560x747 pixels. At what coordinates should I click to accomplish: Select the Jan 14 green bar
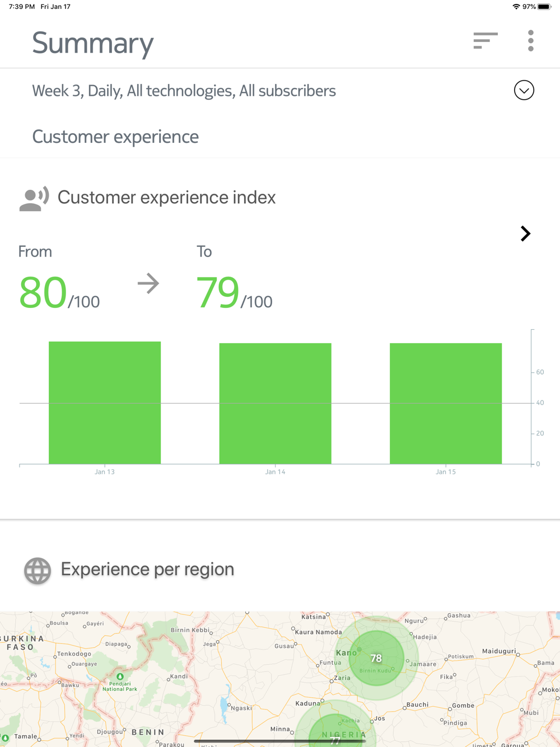tap(275, 403)
